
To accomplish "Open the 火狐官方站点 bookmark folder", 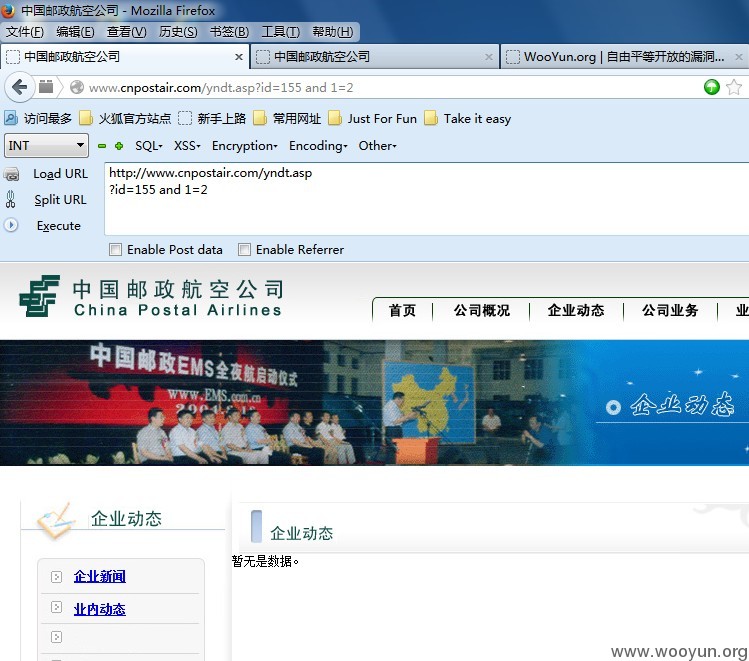I will (x=125, y=118).
